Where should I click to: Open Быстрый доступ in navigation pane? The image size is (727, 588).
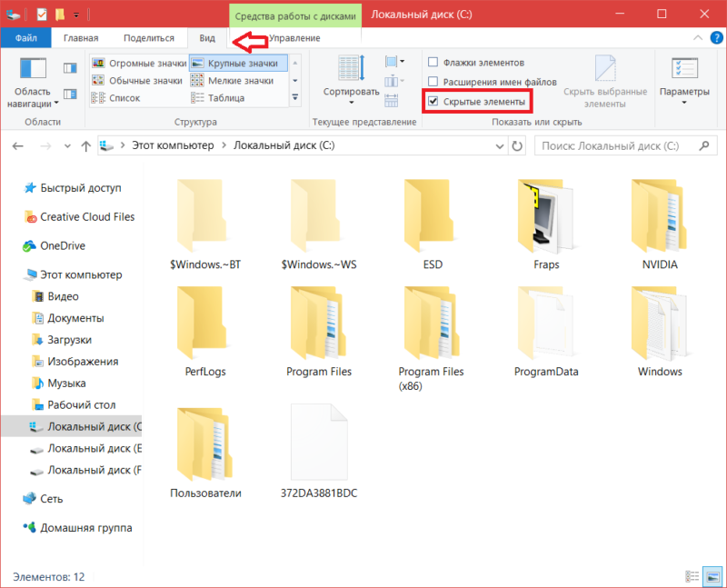click(x=74, y=188)
